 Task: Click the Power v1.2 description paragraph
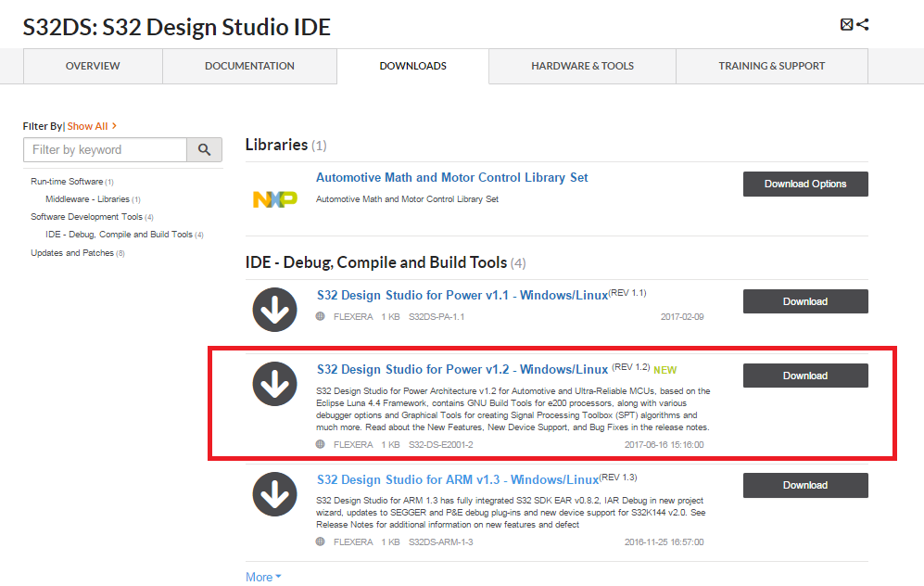[513, 409]
